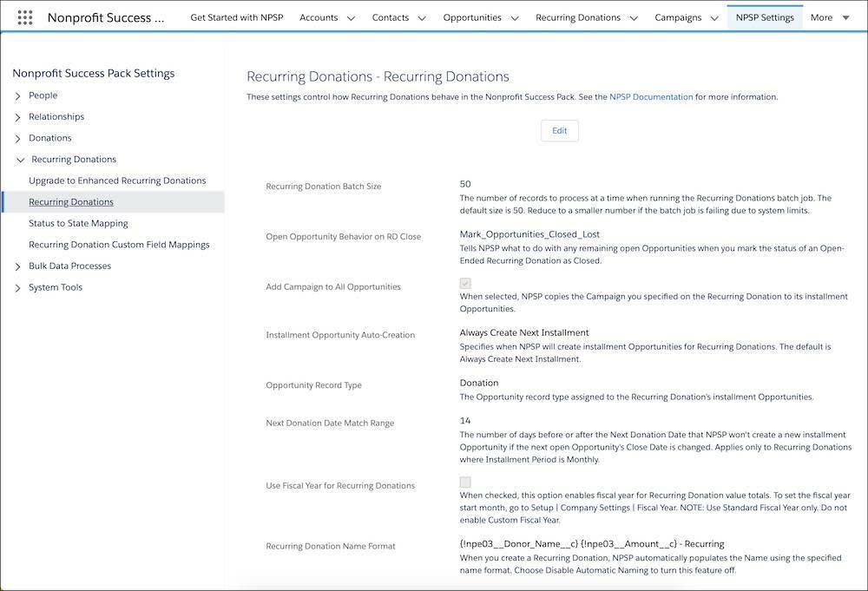Open the Contacts tab dropdown arrow
The width and height of the screenshot is (868, 591).
tap(422, 18)
